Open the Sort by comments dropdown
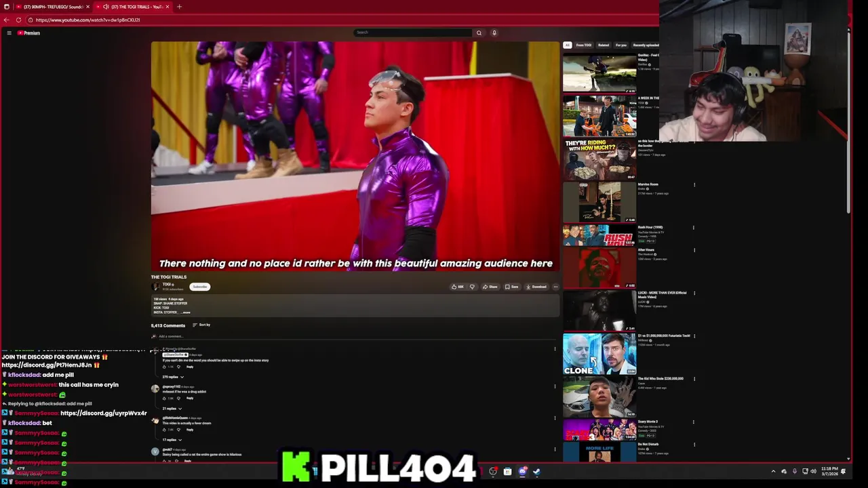The height and width of the screenshot is (488, 868). point(201,325)
